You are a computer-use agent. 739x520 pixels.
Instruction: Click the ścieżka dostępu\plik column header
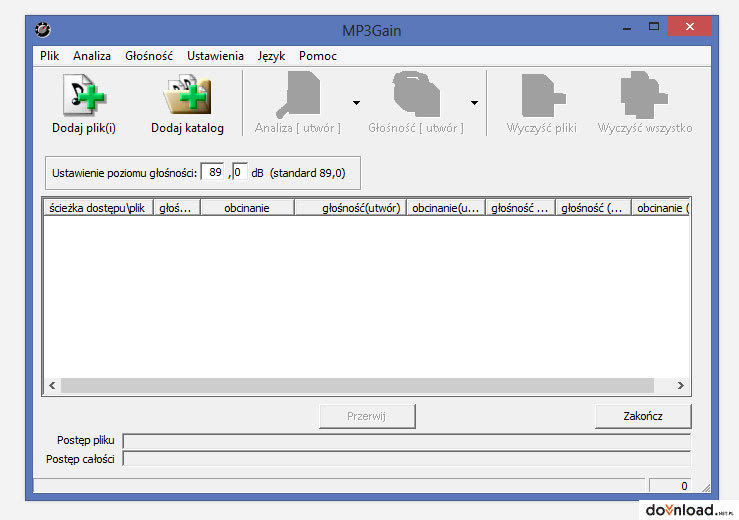98,208
